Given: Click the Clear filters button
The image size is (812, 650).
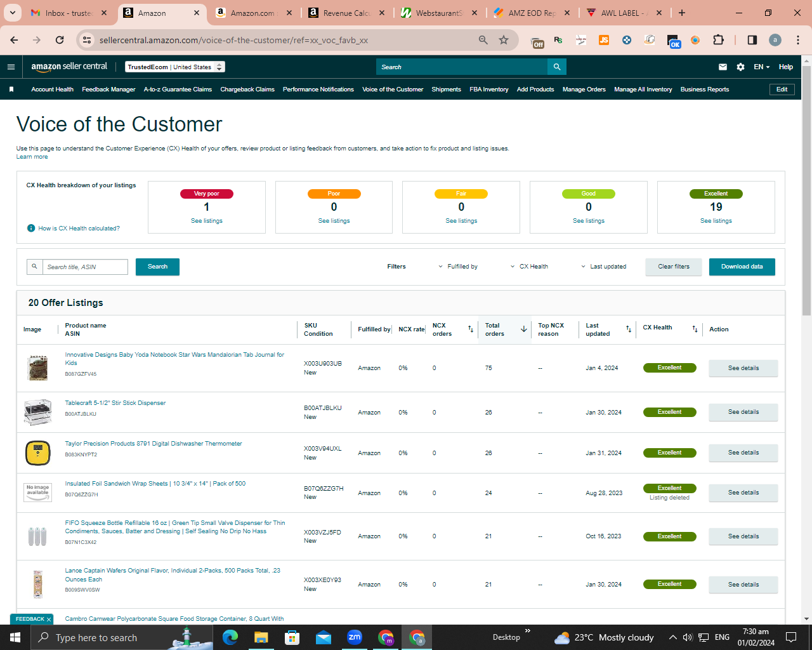Looking at the screenshot, I should point(674,267).
